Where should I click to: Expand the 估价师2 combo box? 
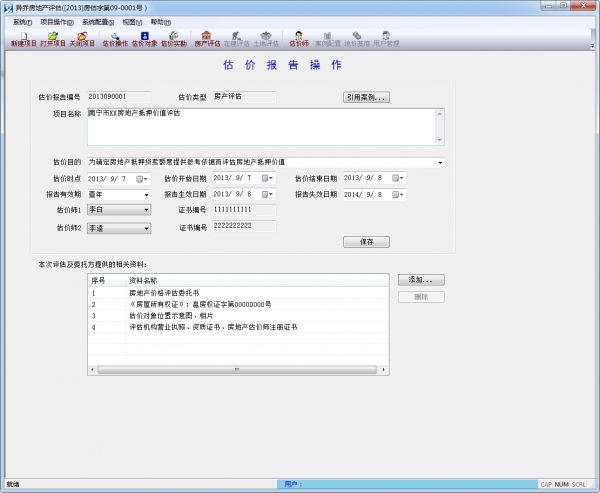(x=147, y=229)
